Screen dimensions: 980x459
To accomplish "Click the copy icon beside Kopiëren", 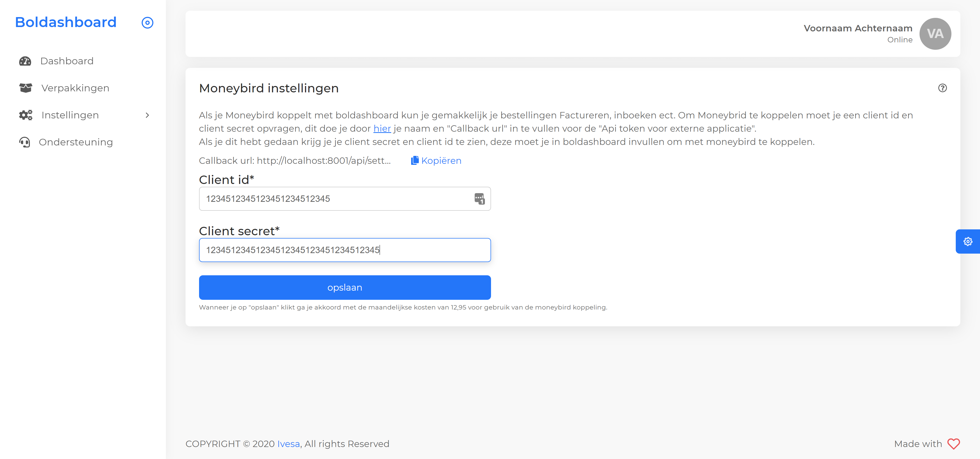I will pyautogui.click(x=414, y=160).
